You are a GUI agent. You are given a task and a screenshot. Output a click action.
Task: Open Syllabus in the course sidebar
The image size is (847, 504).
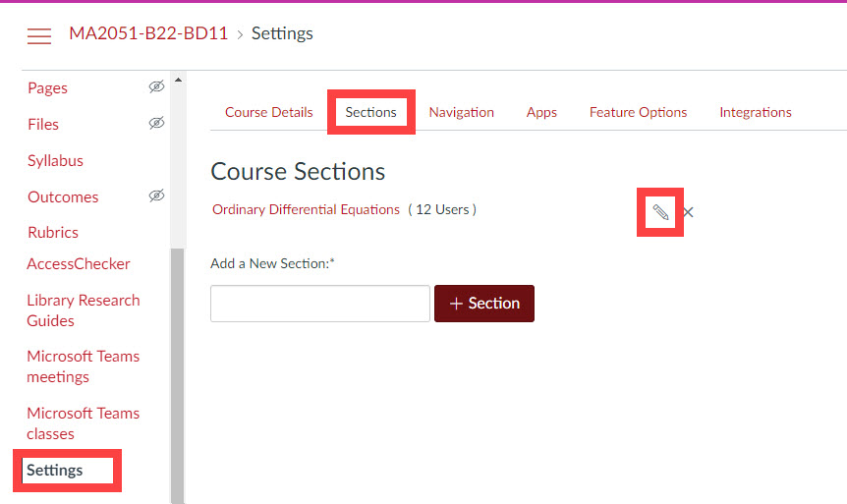coord(55,160)
